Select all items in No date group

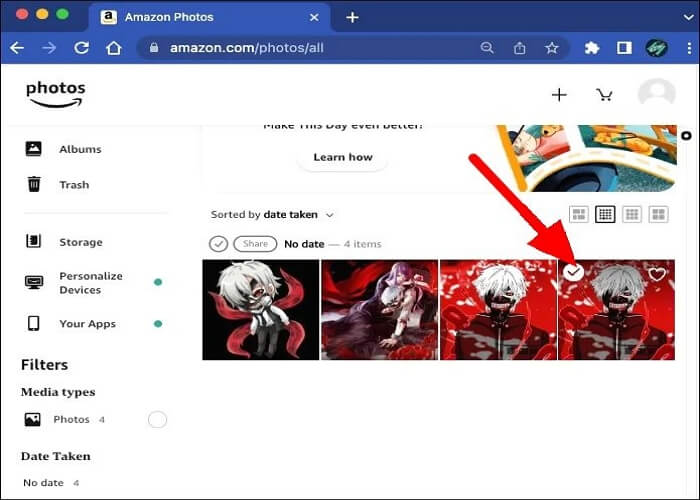pyautogui.click(x=218, y=244)
